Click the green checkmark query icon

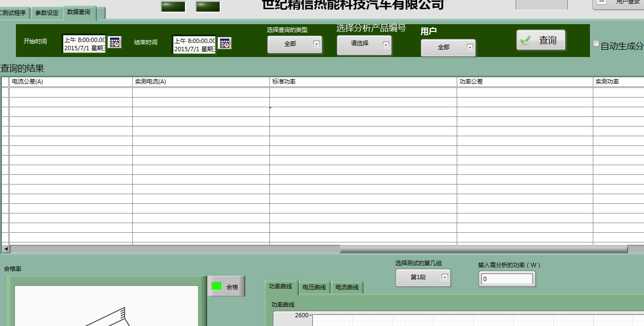(525, 41)
